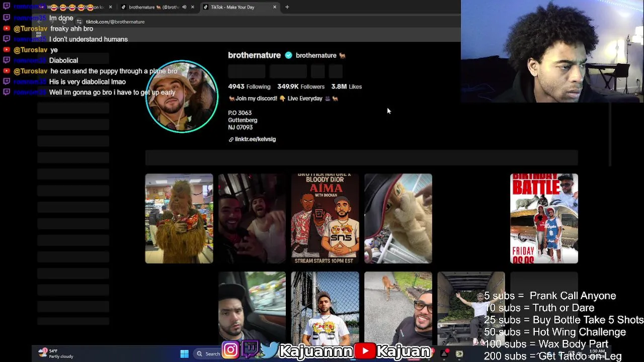Open the plush toy in car video
644x362 pixels.
pos(398,218)
